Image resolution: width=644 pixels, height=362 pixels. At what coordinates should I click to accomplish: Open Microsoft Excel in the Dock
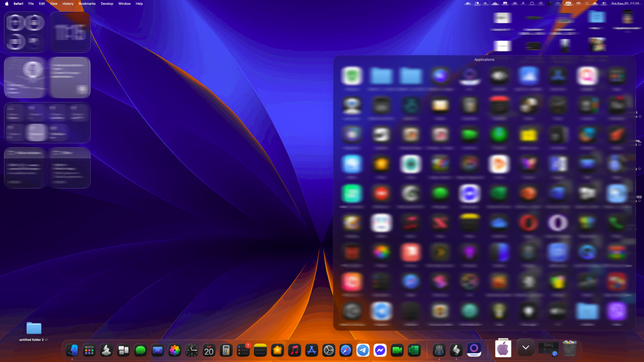click(414, 350)
